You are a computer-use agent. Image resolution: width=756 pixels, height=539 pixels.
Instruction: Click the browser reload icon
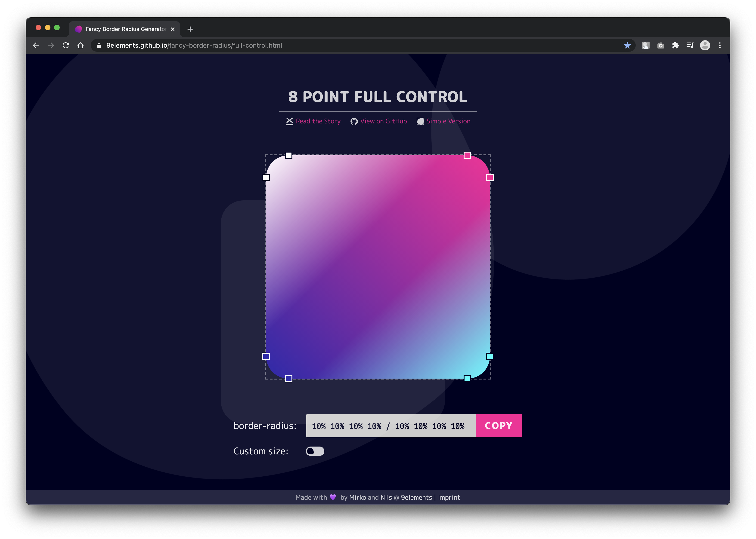pyautogui.click(x=66, y=46)
